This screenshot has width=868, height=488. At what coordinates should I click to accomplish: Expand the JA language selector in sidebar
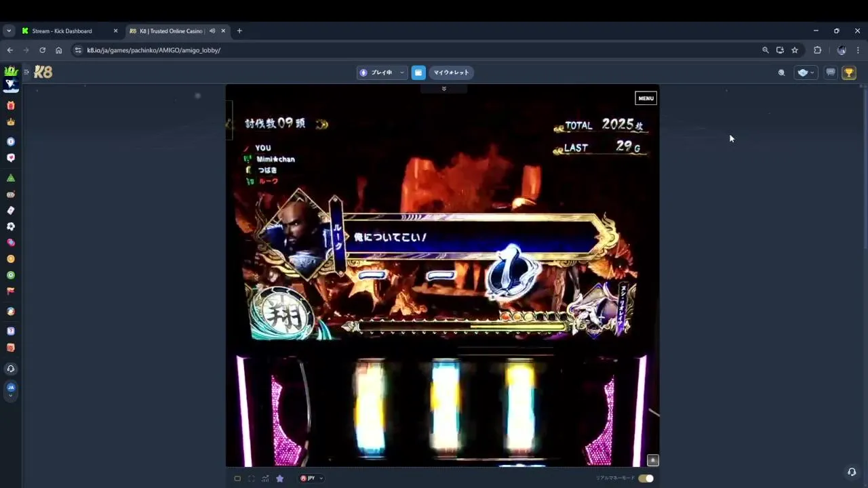tap(10, 390)
